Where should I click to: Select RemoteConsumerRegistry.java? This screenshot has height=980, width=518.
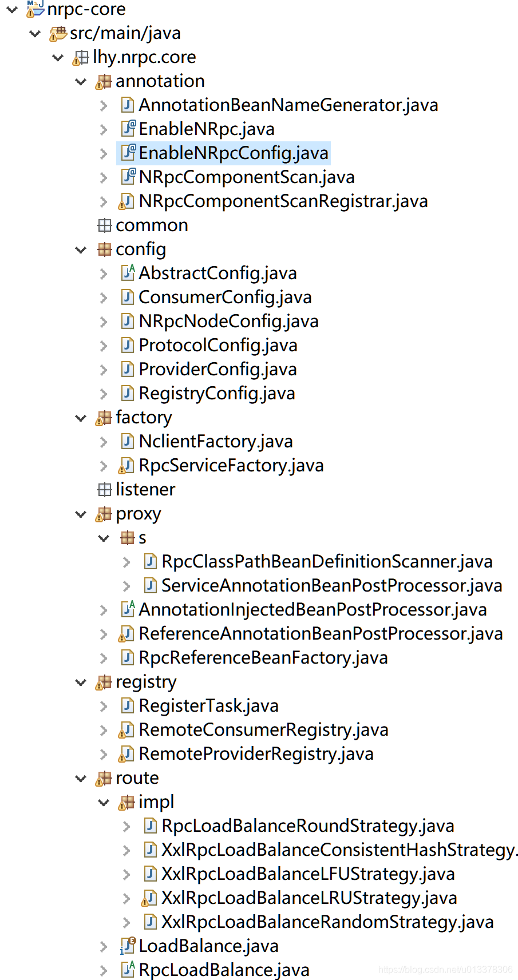(263, 730)
